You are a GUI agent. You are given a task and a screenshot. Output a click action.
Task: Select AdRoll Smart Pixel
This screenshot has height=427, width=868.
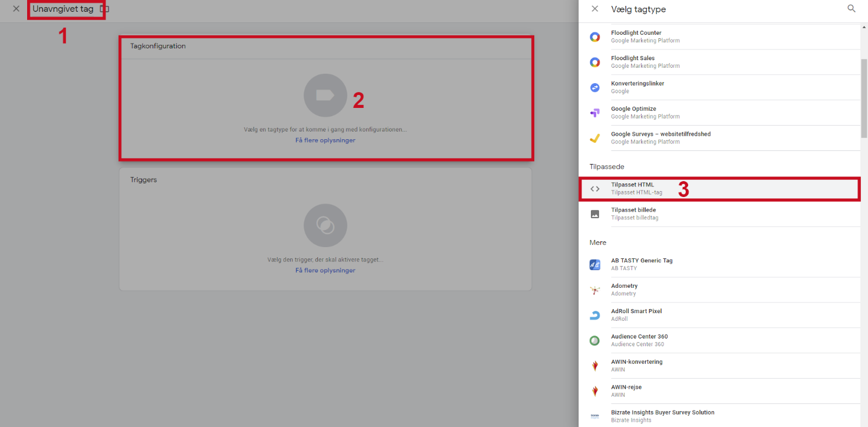tap(636, 315)
